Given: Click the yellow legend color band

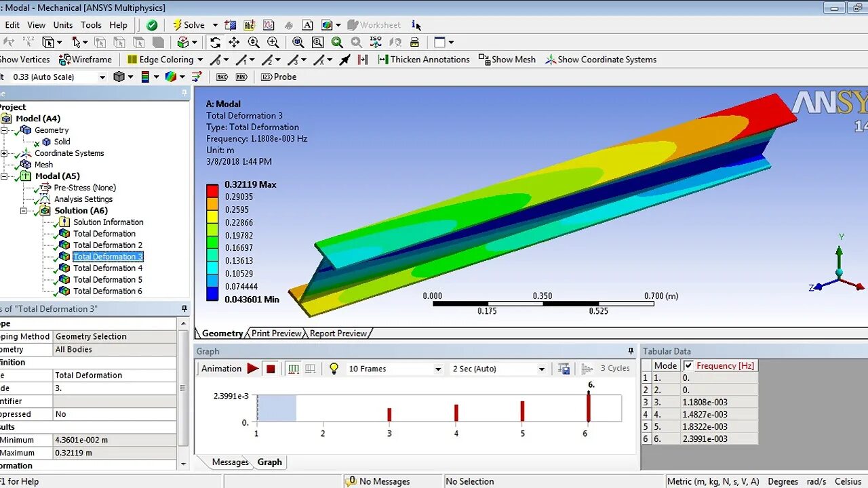Looking at the screenshot, I should 213,216.
